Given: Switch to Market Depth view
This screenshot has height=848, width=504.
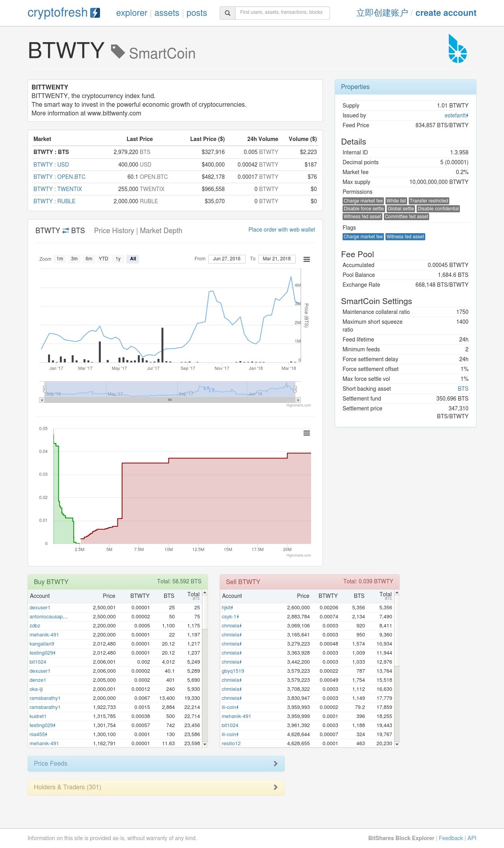Looking at the screenshot, I should (161, 231).
